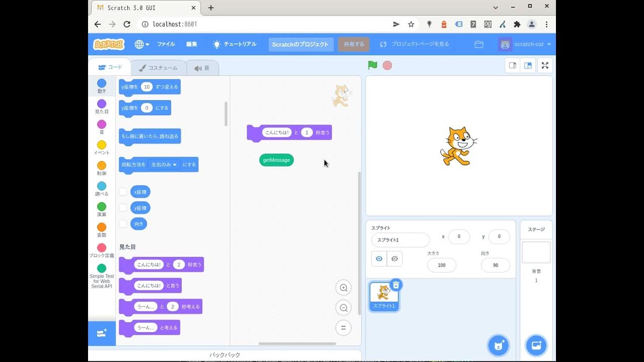
Task: Click the 向き direction field
Action: pyautogui.click(x=496, y=265)
